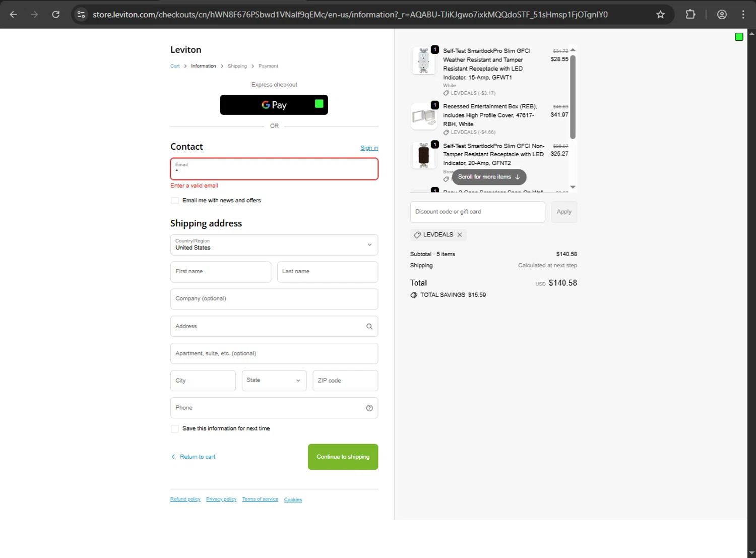The width and height of the screenshot is (756, 558).
Task: Click the order summary scrollbar thumb
Action: point(573,97)
